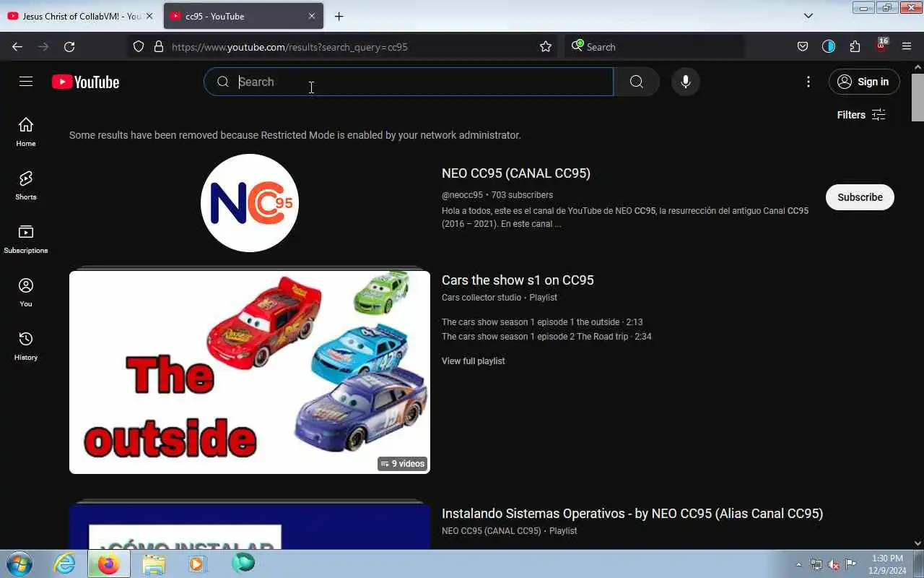Screen dimensions: 924x578
Task: List all tabs dropdown arrow
Action: click(808, 16)
